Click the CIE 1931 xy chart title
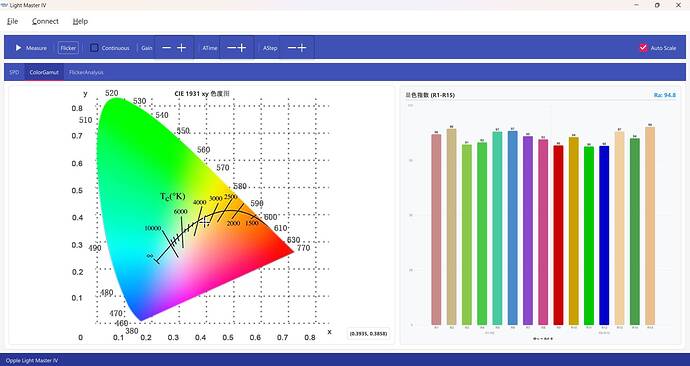This screenshot has width=690, height=366. [202, 94]
